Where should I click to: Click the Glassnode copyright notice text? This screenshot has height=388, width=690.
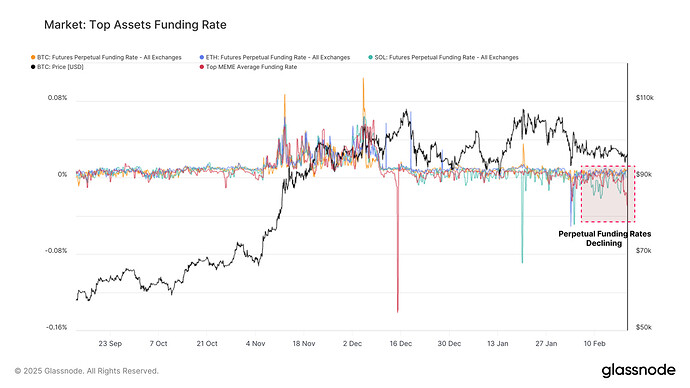pos(86,371)
